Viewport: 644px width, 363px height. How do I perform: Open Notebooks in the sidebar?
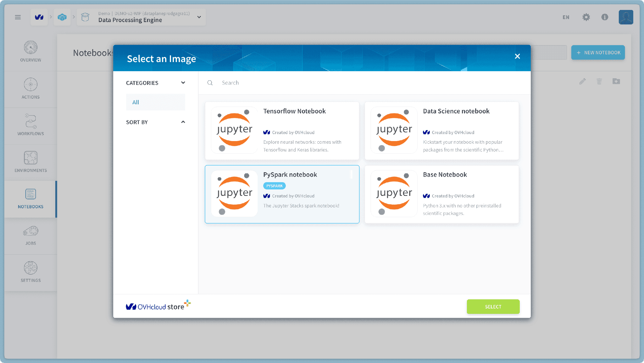(31, 199)
